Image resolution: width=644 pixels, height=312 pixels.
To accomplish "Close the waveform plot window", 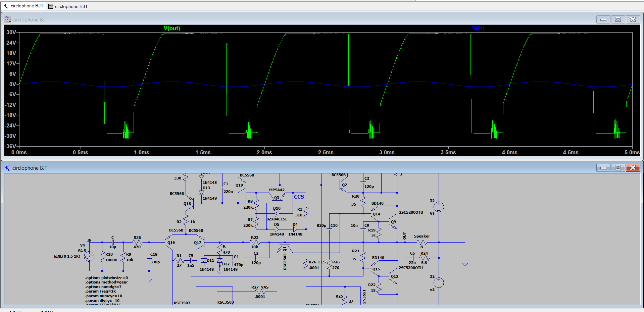I will (x=633, y=19).
